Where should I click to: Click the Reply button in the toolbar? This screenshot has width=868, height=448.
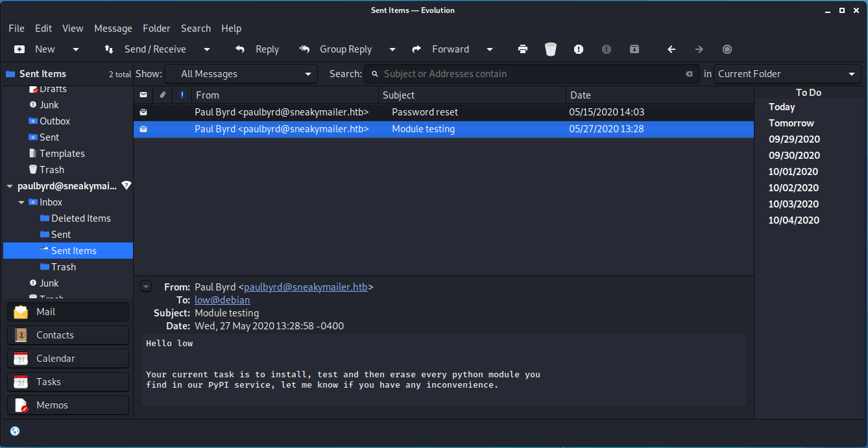(258, 49)
